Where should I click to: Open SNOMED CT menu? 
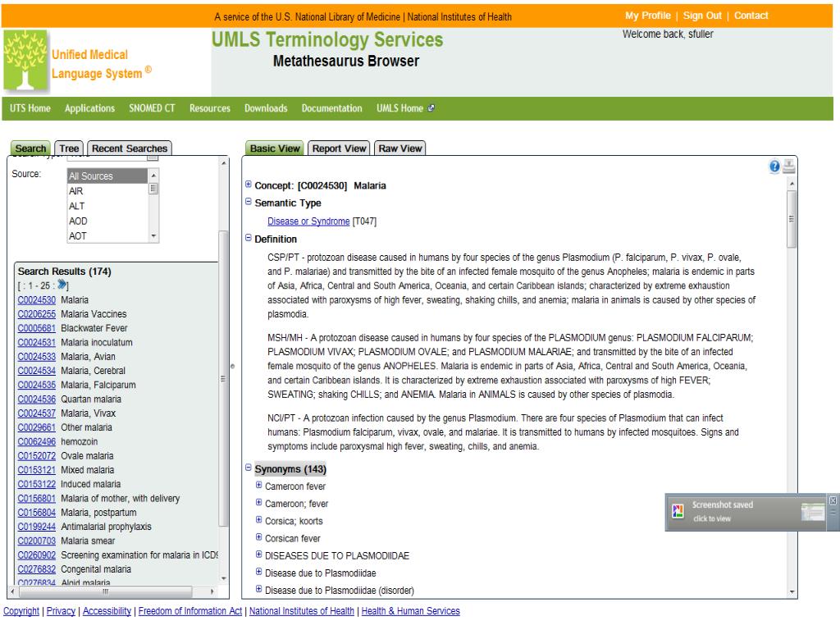(x=152, y=108)
